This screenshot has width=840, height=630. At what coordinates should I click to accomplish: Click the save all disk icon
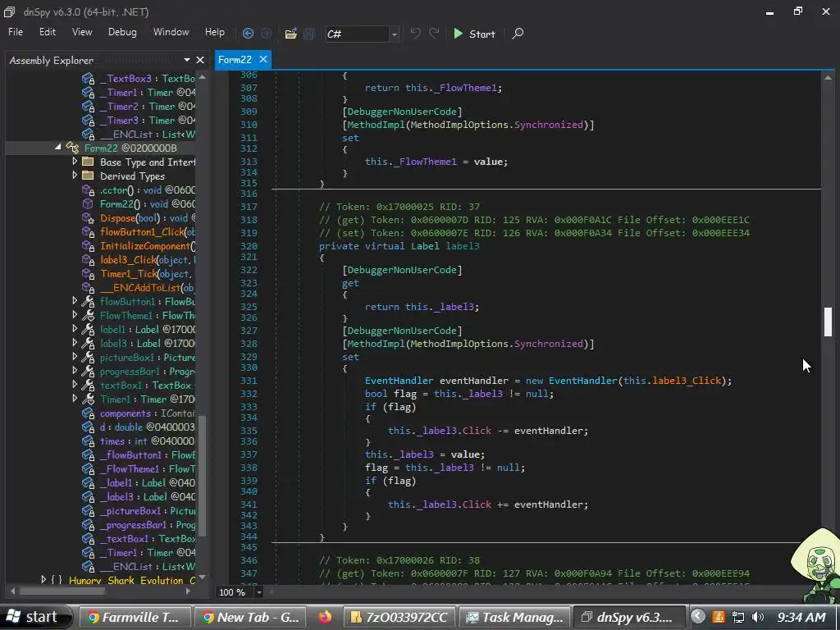tap(309, 34)
